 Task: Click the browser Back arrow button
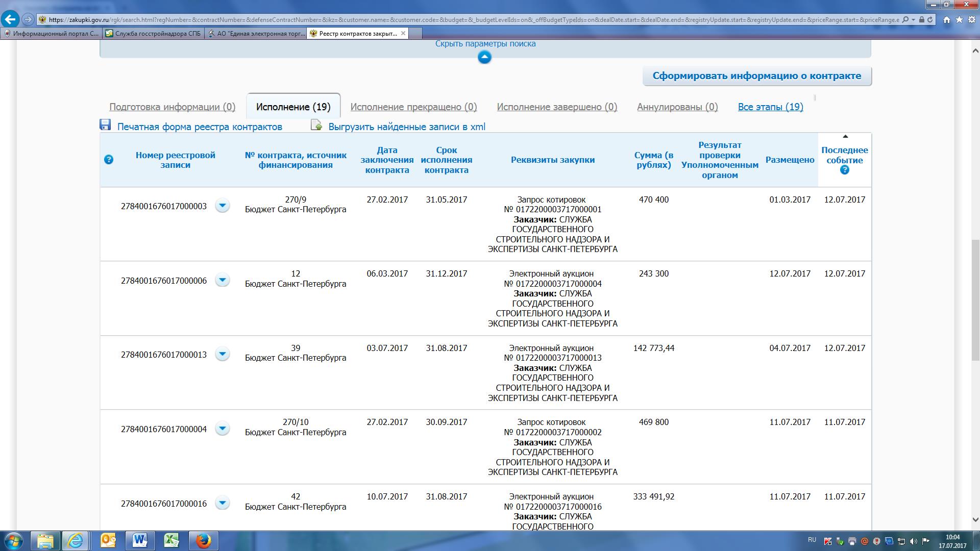[10, 19]
